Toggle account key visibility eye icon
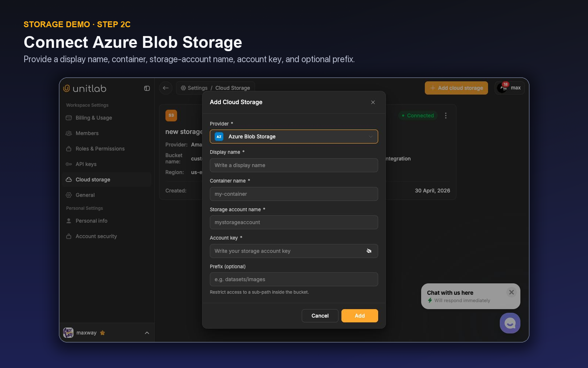 pyautogui.click(x=369, y=251)
